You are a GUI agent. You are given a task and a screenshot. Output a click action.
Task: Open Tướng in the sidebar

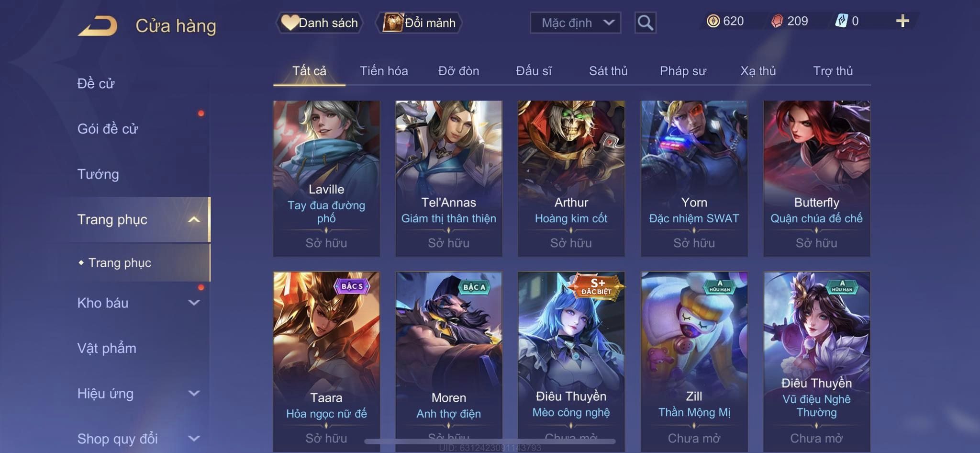click(98, 174)
